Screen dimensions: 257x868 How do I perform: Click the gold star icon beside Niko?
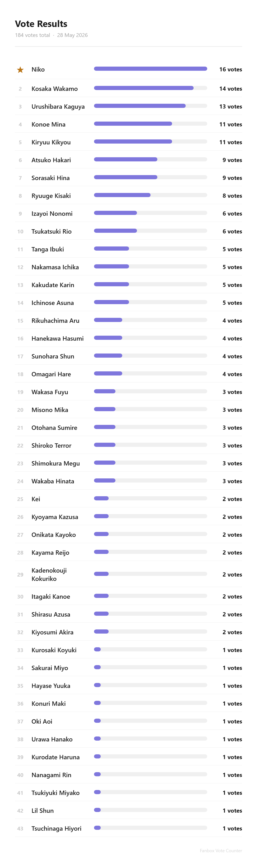[x=20, y=70]
